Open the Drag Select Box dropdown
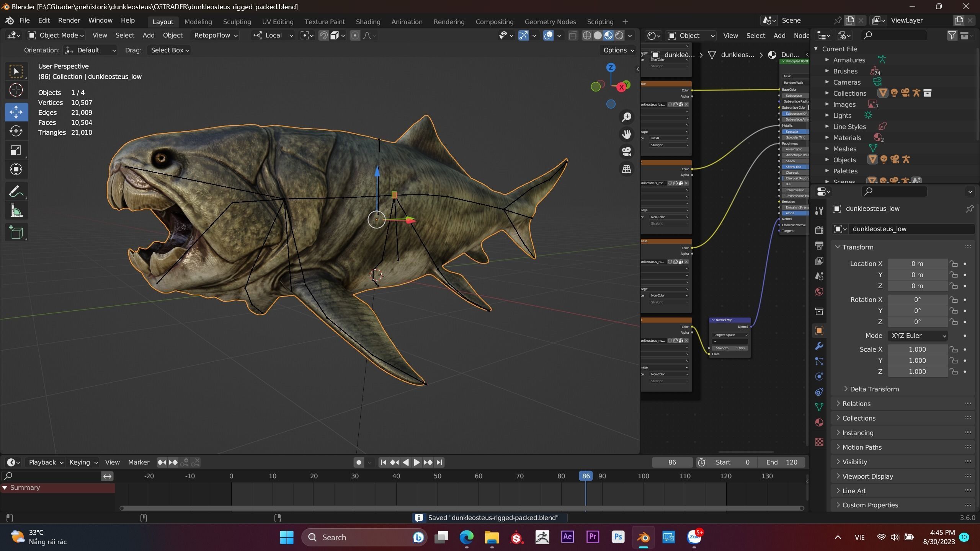This screenshot has height=551, width=980. (x=170, y=50)
